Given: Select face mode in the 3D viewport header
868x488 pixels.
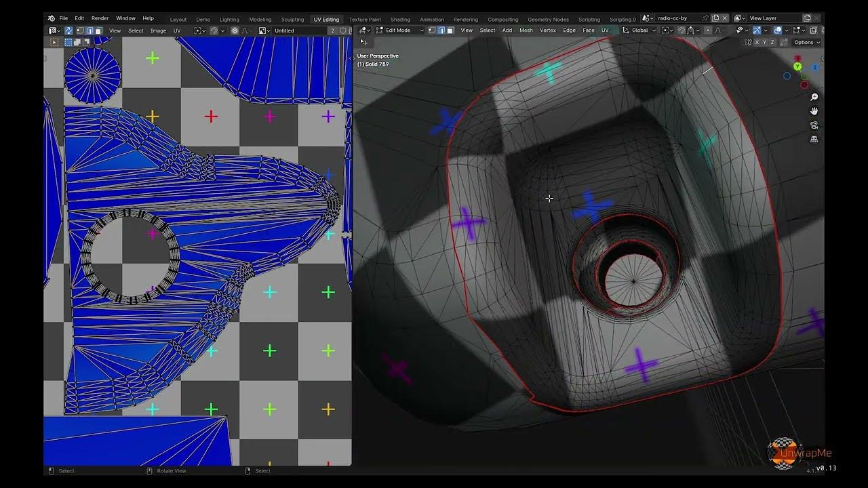Looking at the screenshot, I should click(x=450, y=30).
